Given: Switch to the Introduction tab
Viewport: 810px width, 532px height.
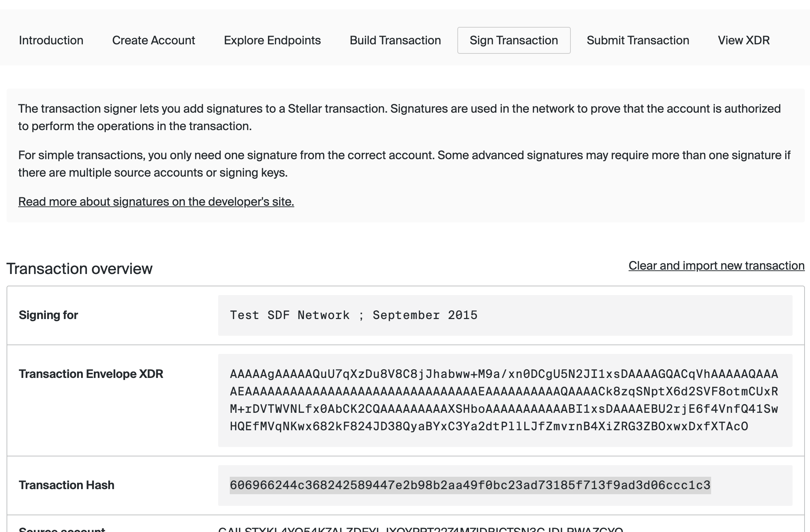Looking at the screenshot, I should pyautogui.click(x=51, y=40).
